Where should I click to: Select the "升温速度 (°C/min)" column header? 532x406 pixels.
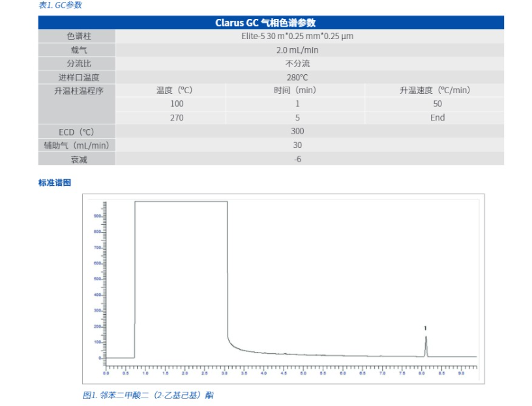[435, 91]
